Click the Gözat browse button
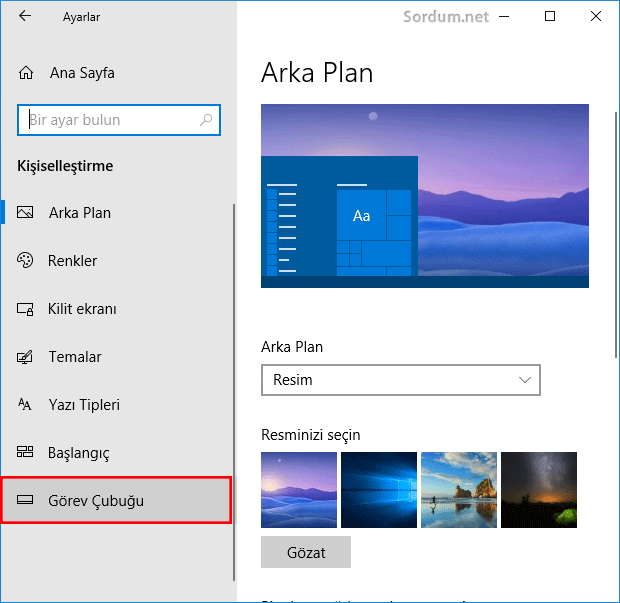 pos(306,552)
